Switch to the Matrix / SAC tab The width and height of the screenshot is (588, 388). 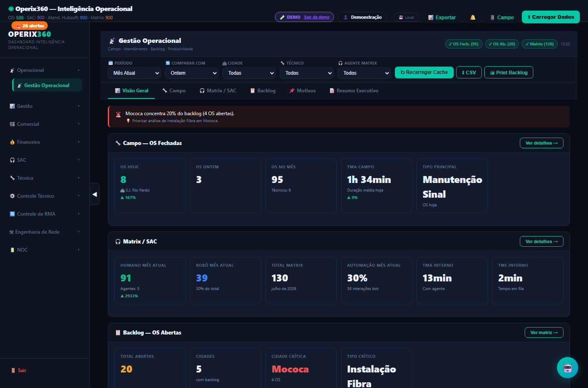tap(218, 91)
